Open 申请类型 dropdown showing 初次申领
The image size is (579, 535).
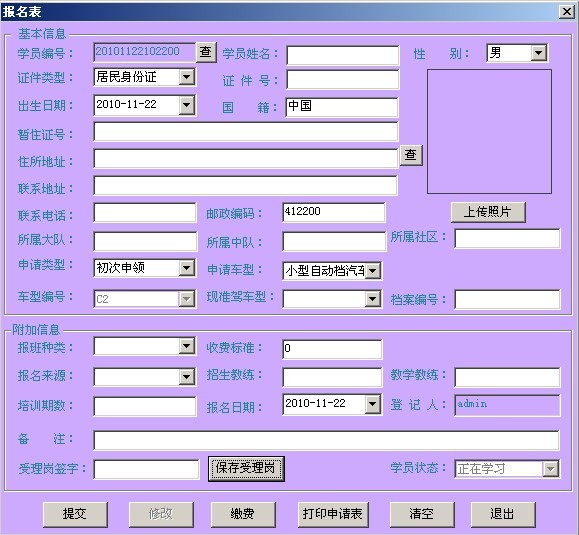click(187, 268)
